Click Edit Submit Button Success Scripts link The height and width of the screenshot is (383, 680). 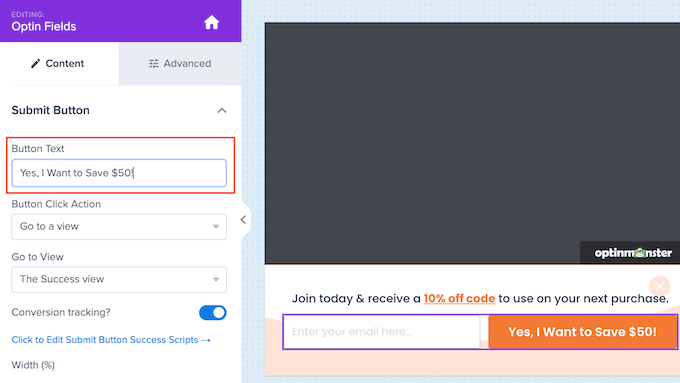(111, 340)
